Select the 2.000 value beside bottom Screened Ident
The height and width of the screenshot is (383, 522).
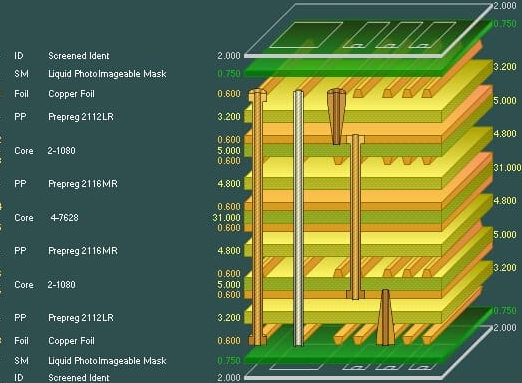[x=229, y=378]
